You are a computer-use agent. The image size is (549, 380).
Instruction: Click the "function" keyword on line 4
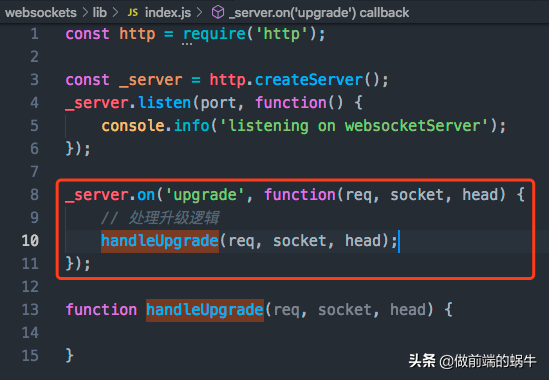(291, 103)
